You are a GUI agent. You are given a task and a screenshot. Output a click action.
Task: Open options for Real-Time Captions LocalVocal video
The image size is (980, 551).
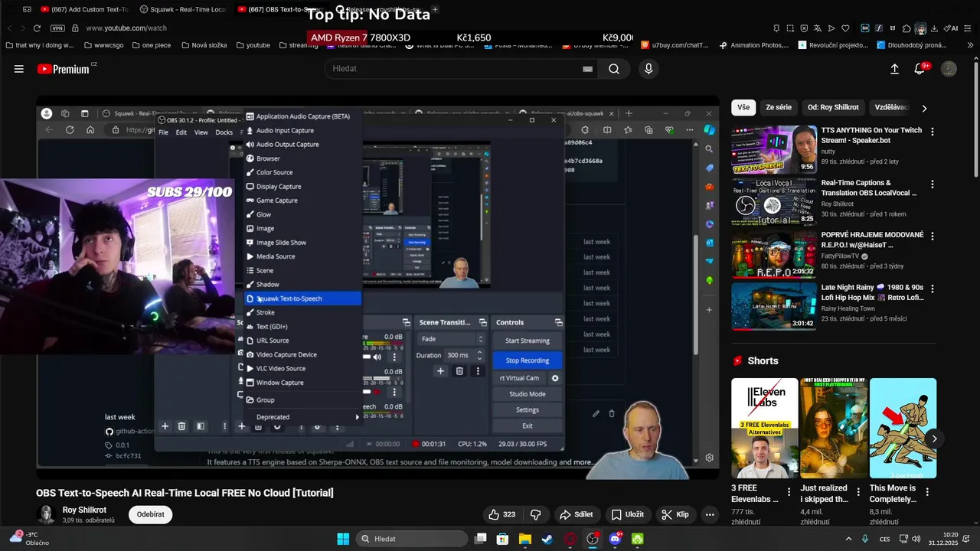(x=932, y=184)
